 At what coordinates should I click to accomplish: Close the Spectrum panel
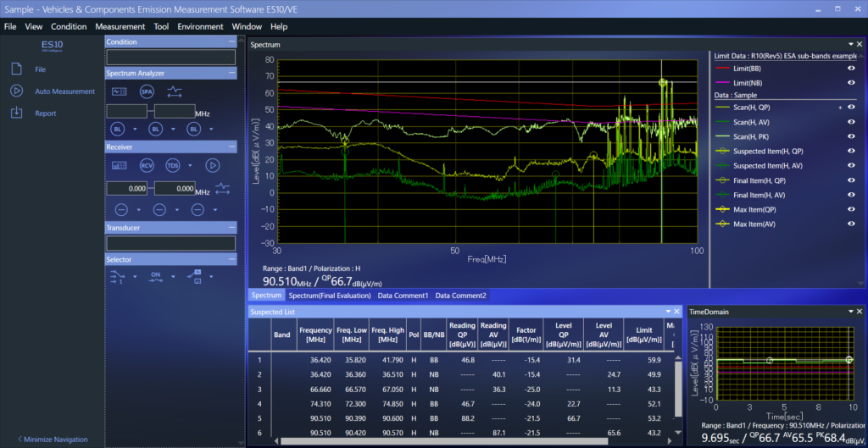(x=860, y=44)
